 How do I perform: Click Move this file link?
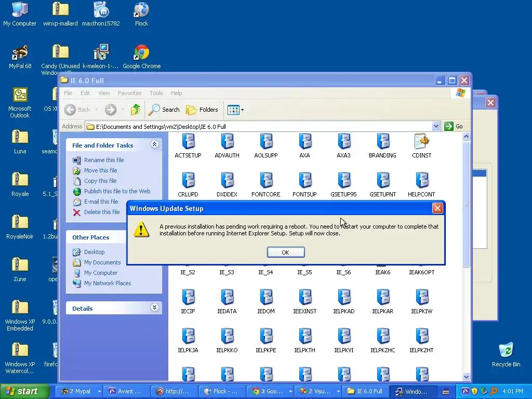pyautogui.click(x=100, y=170)
